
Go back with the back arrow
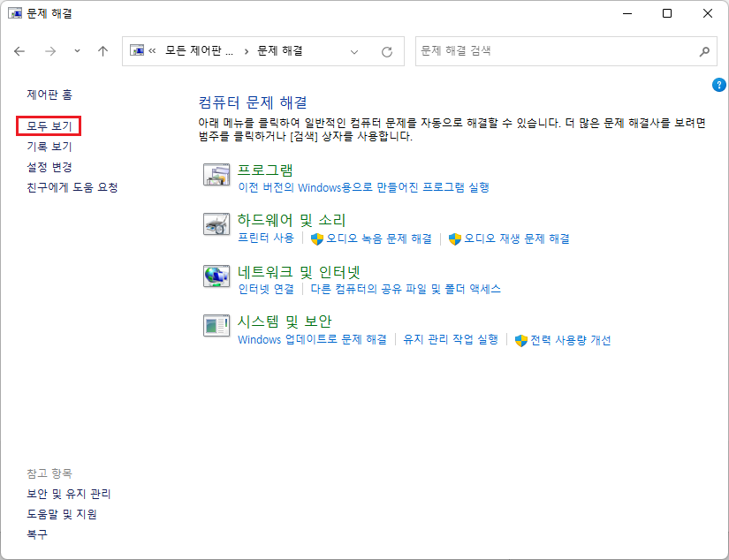click(x=19, y=51)
